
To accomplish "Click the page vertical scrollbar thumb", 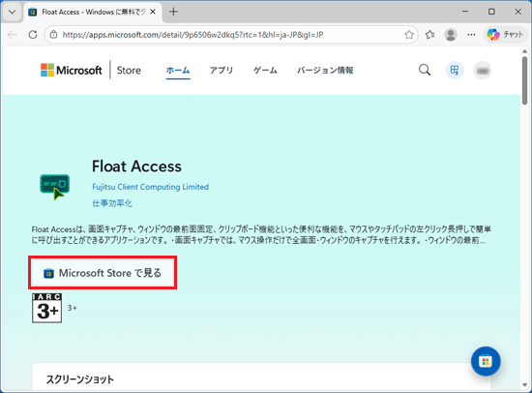I will pyautogui.click(x=525, y=81).
